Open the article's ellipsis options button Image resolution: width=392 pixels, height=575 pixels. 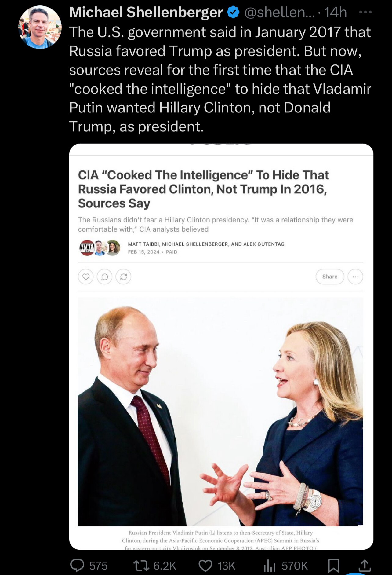point(355,277)
